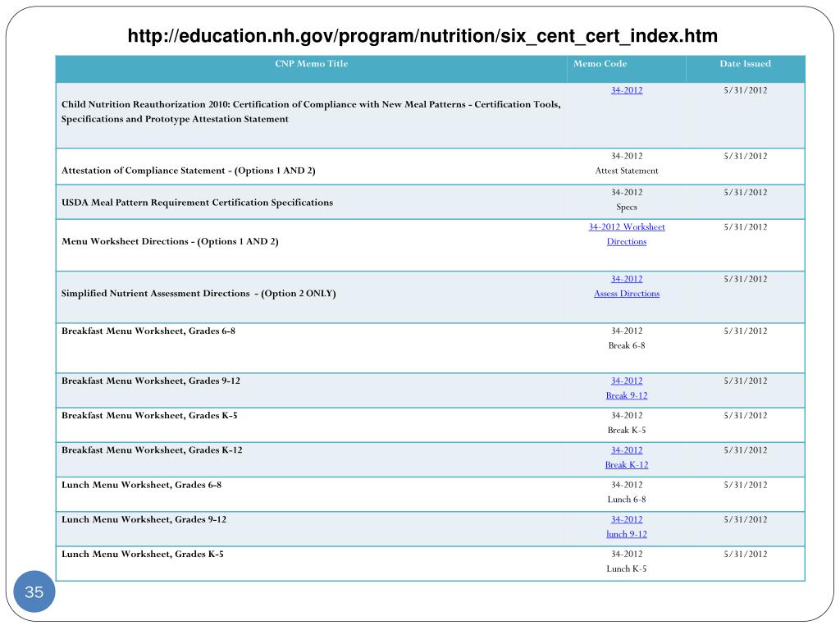Click the "Memo Code" column header
This screenshot has width=840, height=630.
600,64
